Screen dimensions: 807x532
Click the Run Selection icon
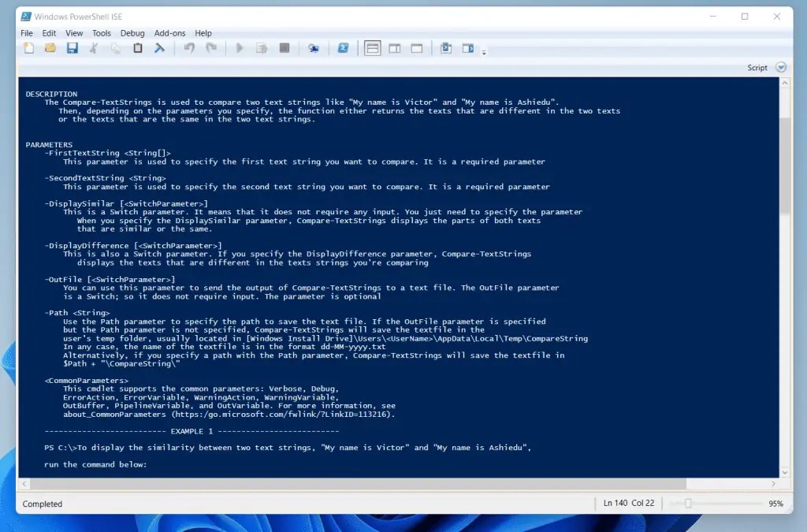pyautogui.click(x=261, y=48)
